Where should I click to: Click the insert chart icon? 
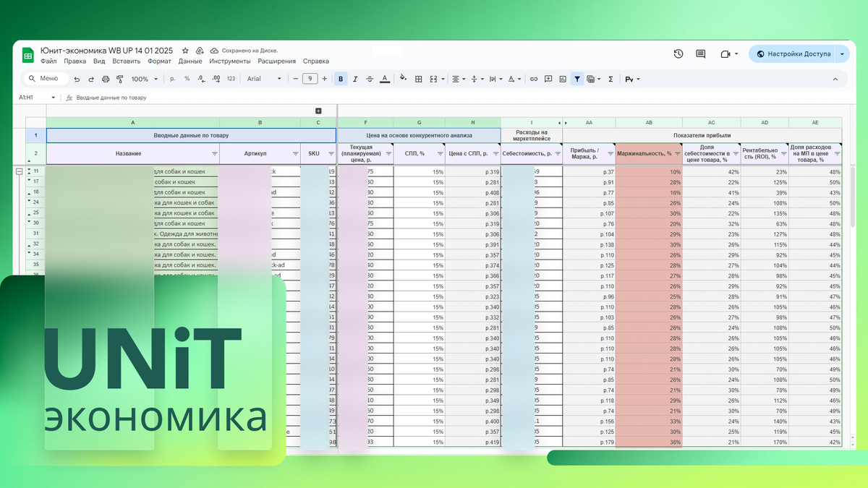tap(563, 79)
